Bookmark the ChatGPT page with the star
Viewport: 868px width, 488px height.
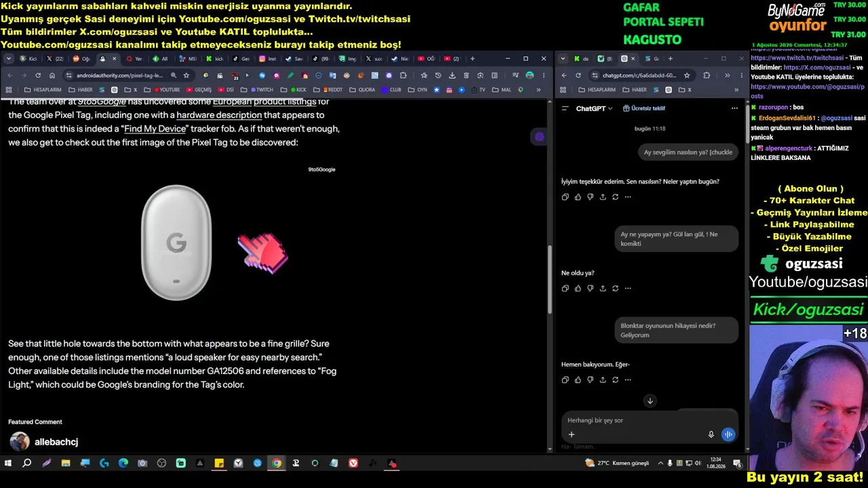coord(686,75)
